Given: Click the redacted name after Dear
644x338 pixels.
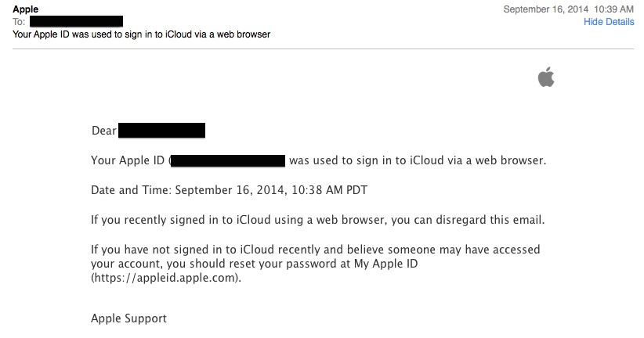Looking at the screenshot, I should pos(162,131).
